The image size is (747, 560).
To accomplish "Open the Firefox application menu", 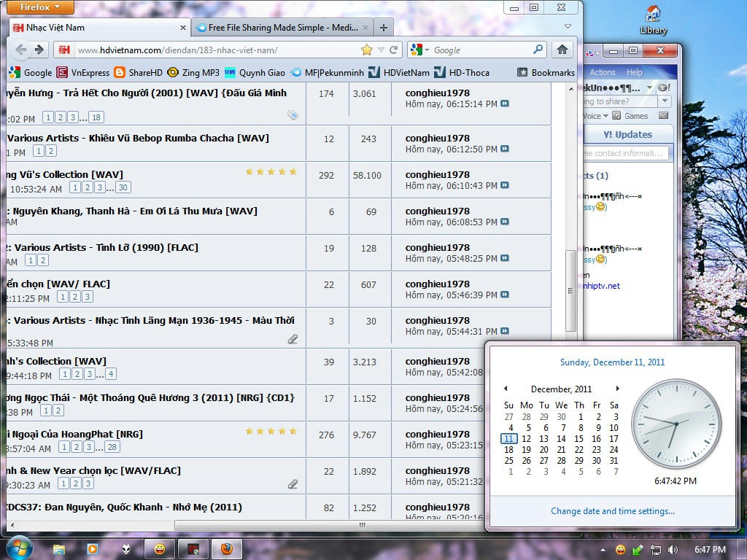I will click(x=40, y=7).
